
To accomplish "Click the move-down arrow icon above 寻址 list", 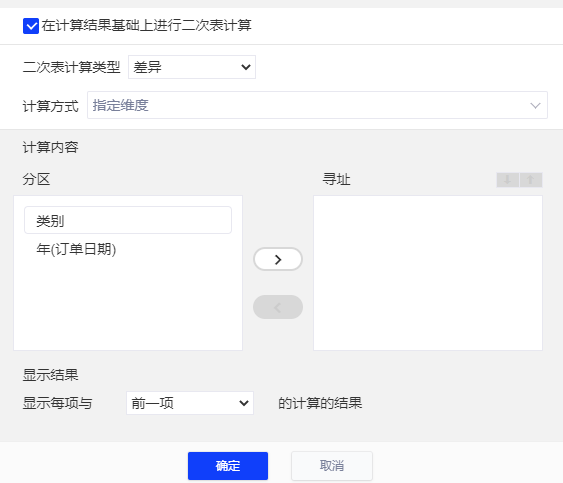I will (x=508, y=180).
